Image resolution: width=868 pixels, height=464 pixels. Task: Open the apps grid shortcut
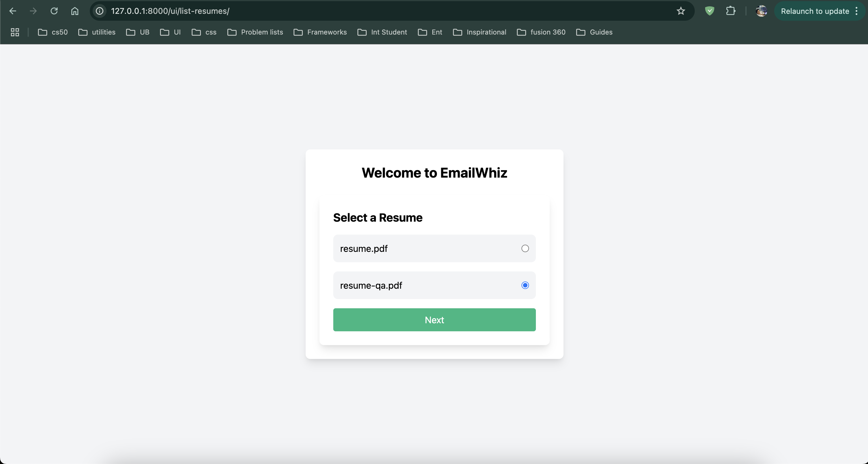[x=15, y=32]
